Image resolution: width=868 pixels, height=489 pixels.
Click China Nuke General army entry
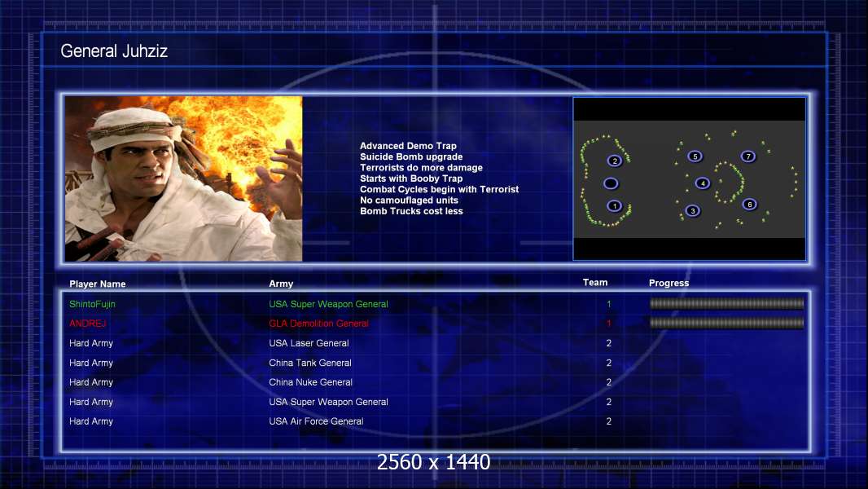[310, 382]
